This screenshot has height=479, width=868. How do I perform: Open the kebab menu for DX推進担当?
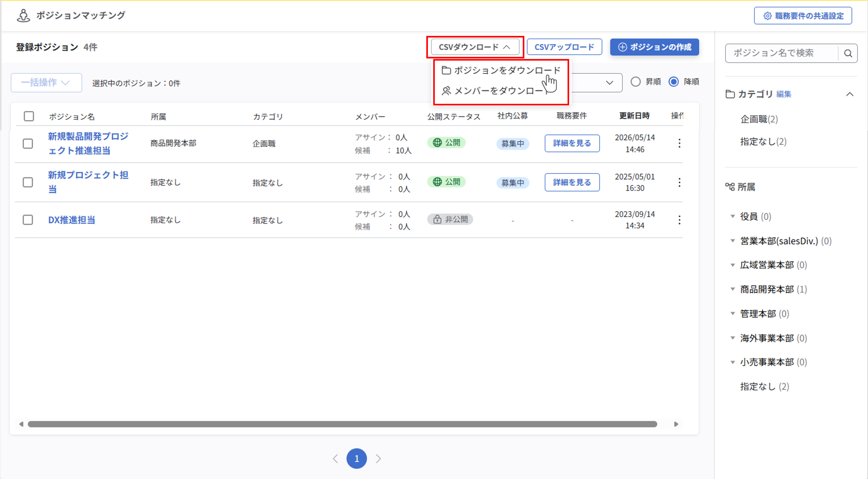click(x=679, y=220)
